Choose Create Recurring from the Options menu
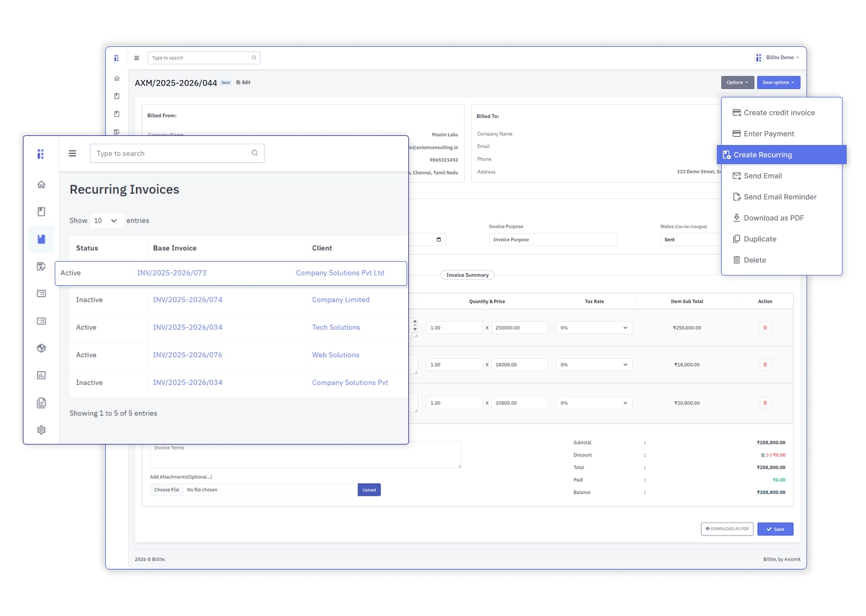The height and width of the screenshot is (616, 866). (762, 155)
